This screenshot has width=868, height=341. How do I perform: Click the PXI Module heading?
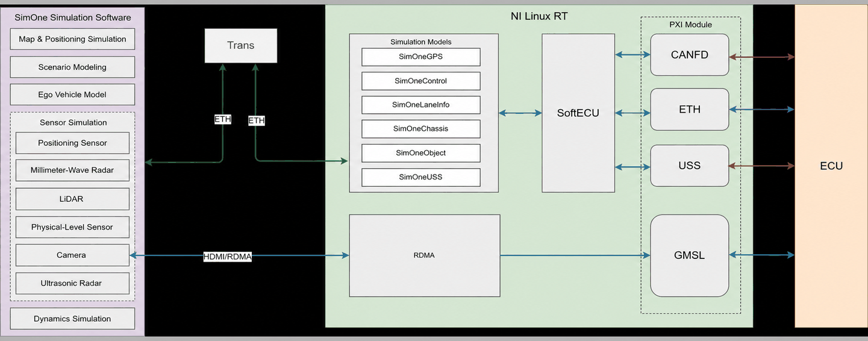pos(690,25)
